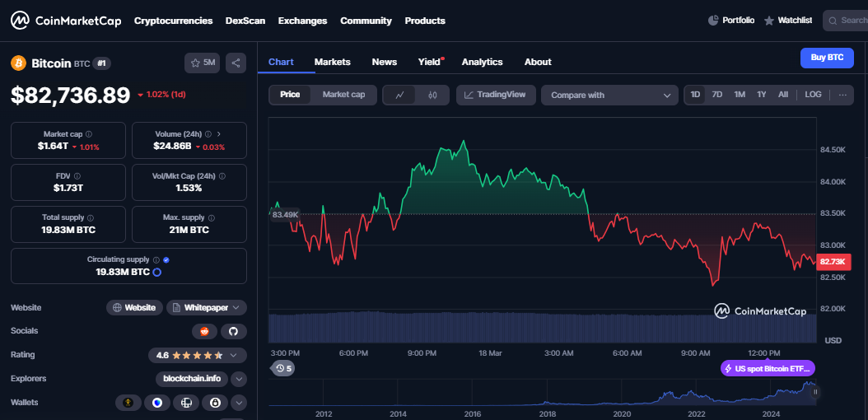
Task: Expand the Explorers dropdown arrow
Action: coord(239,379)
